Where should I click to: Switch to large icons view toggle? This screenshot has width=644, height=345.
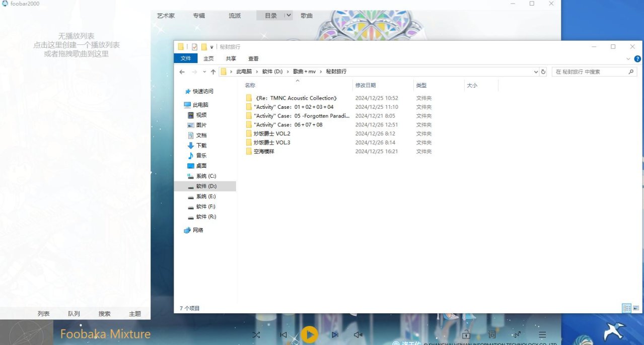point(636,308)
